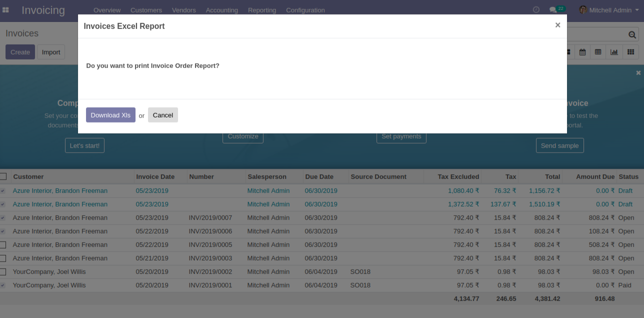Expand the Mitchell Admin user dropdown
The image size is (644, 318).
(610, 10)
